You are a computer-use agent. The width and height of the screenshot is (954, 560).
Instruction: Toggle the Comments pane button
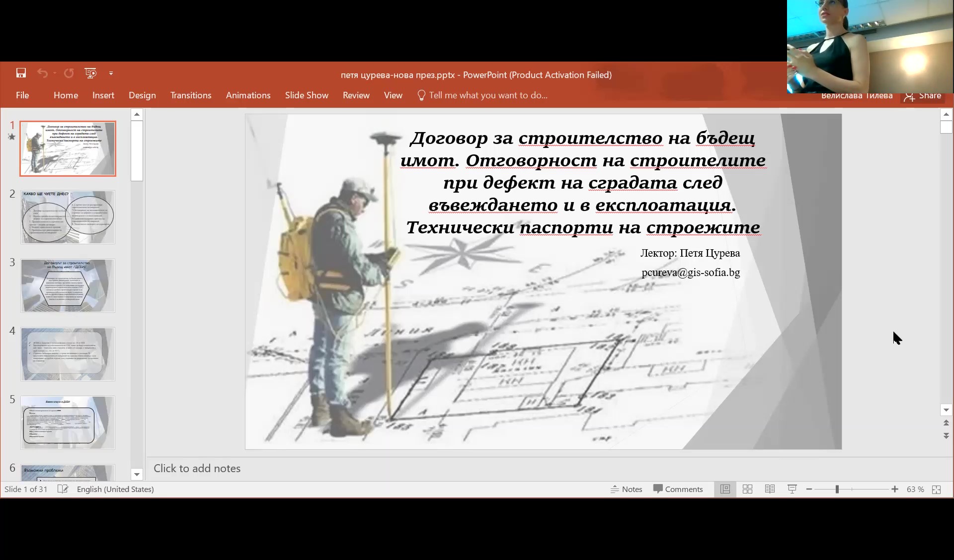(678, 490)
